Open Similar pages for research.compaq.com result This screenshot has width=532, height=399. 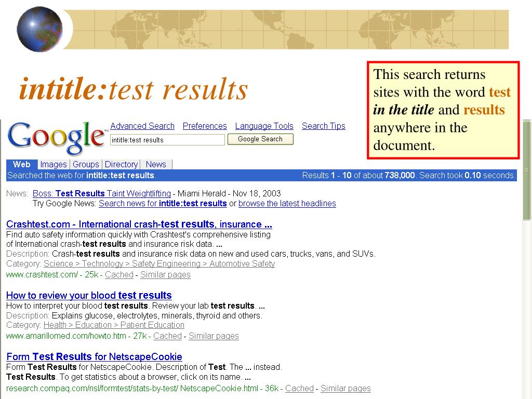point(345,388)
